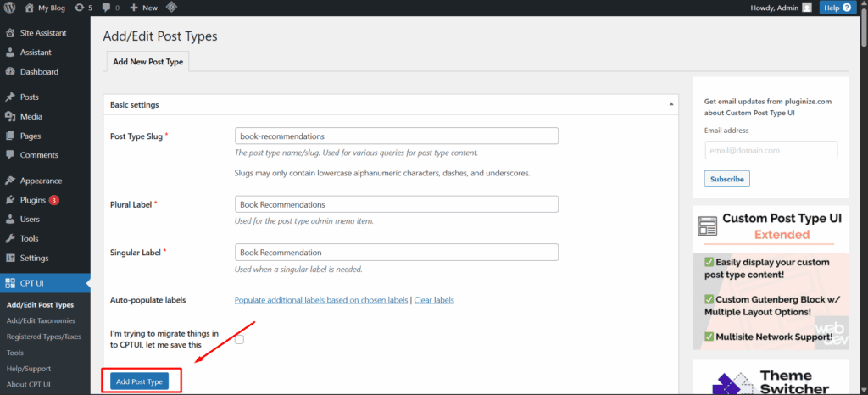Screen dimensions: 868x395
Task: Click Populate additional labels link
Action: (x=321, y=300)
